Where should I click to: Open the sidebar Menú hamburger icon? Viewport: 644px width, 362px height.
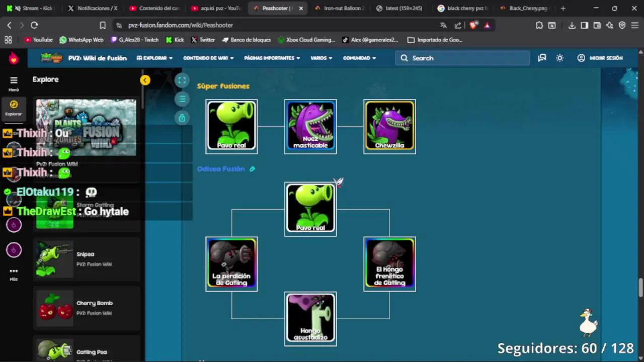pyautogui.click(x=14, y=80)
